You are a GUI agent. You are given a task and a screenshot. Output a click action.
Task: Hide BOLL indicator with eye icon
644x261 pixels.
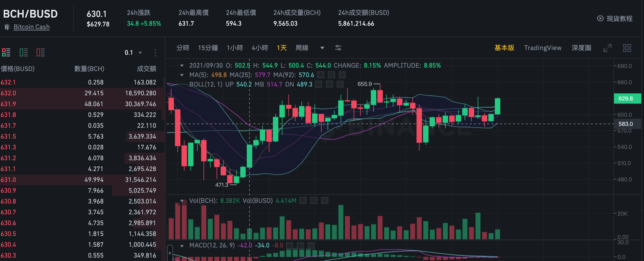click(319, 84)
